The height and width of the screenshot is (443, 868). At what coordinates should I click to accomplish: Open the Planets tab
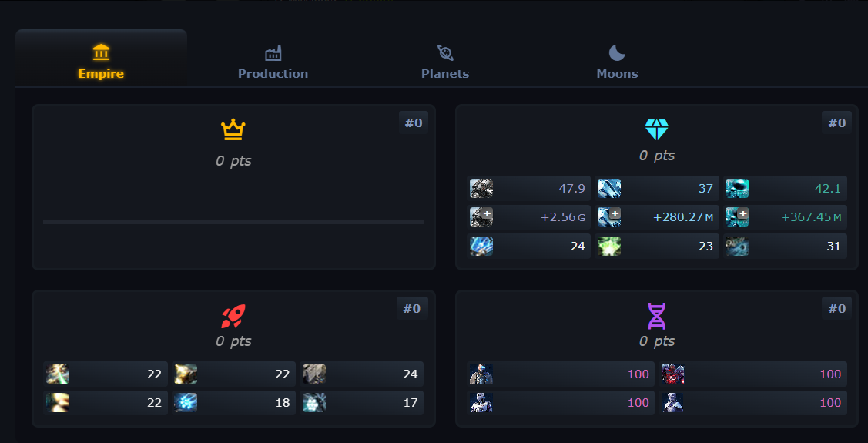coord(444,62)
